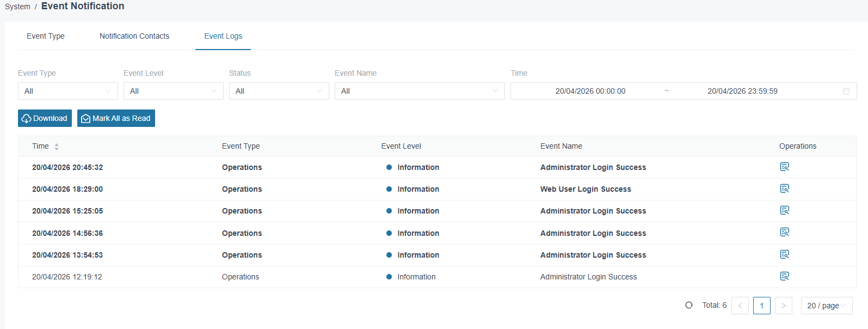
Task: Open details icon for the 14:56:36 event
Action: coord(784,232)
